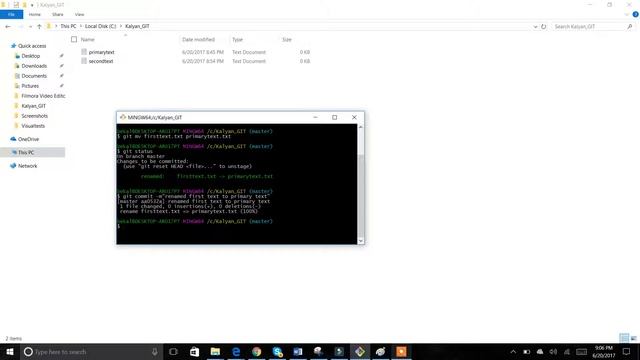
Task: Click the volume icon in system tray
Action: (x=553, y=351)
